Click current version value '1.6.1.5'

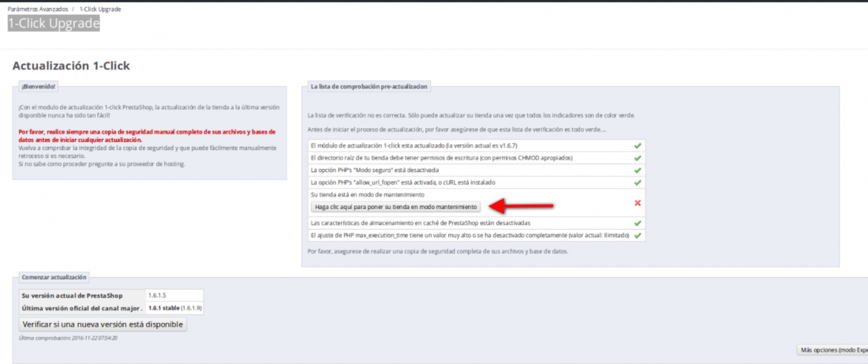(x=159, y=295)
